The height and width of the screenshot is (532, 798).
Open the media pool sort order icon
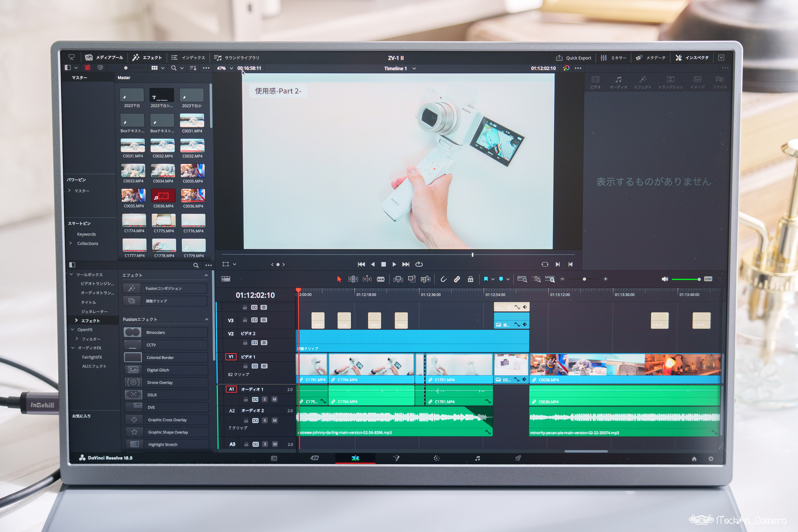[x=193, y=68]
